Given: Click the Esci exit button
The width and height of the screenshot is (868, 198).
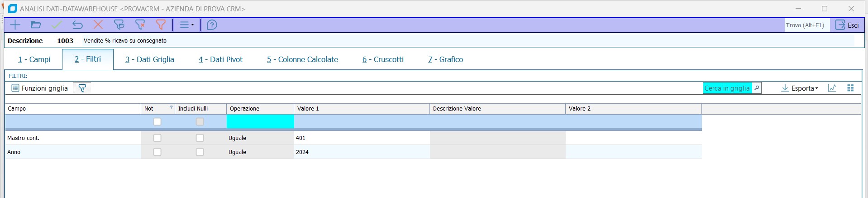Looking at the screenshot, I should [847, 25].
